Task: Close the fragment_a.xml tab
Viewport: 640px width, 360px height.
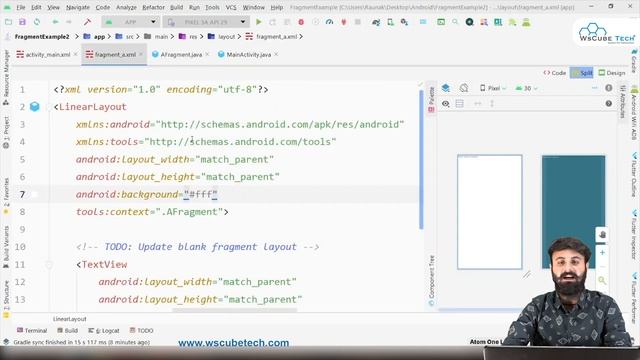Action: coord(141,54)
